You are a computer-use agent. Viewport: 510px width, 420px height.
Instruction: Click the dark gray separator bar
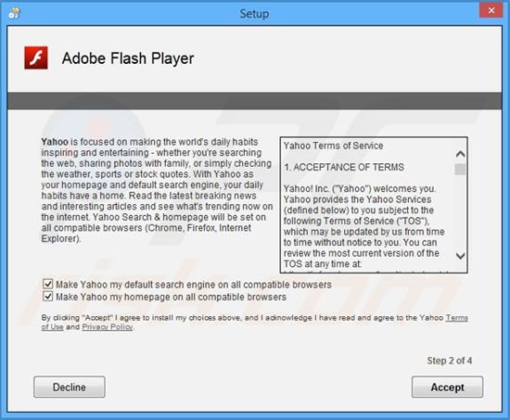[255, 101]
